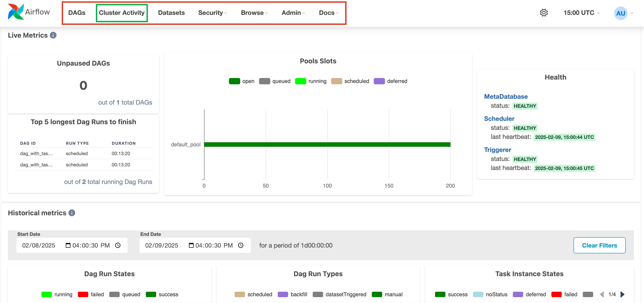Click the End Date clock icon
The image size is (644, 303).
click(241, 245)
